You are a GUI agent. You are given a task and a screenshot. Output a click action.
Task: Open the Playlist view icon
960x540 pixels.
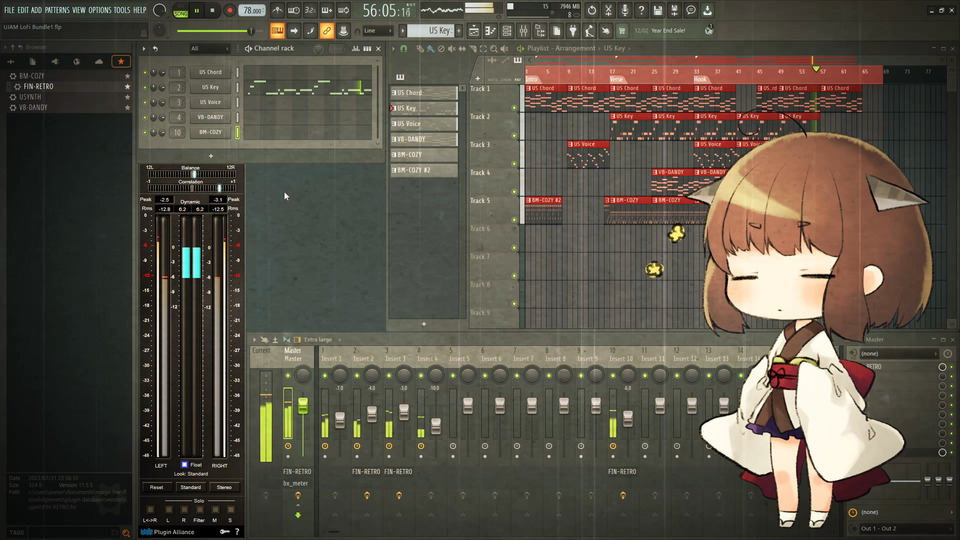(475, 31)
